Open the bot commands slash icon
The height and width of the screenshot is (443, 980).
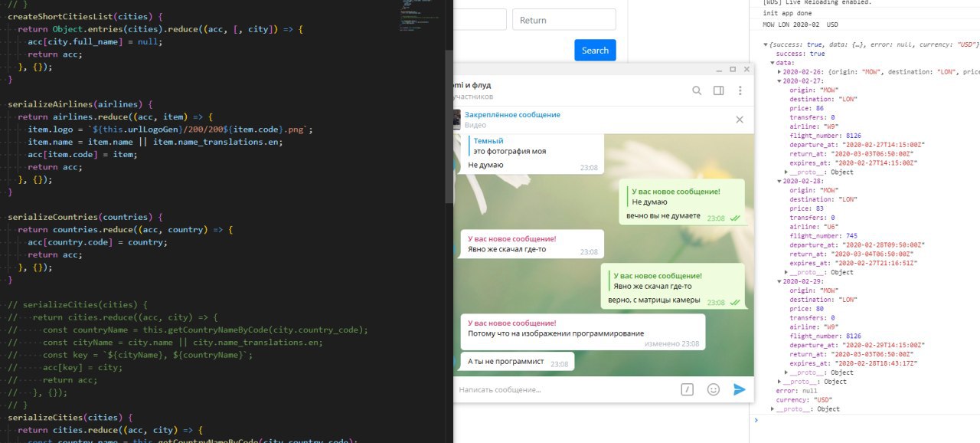[688, 389]
